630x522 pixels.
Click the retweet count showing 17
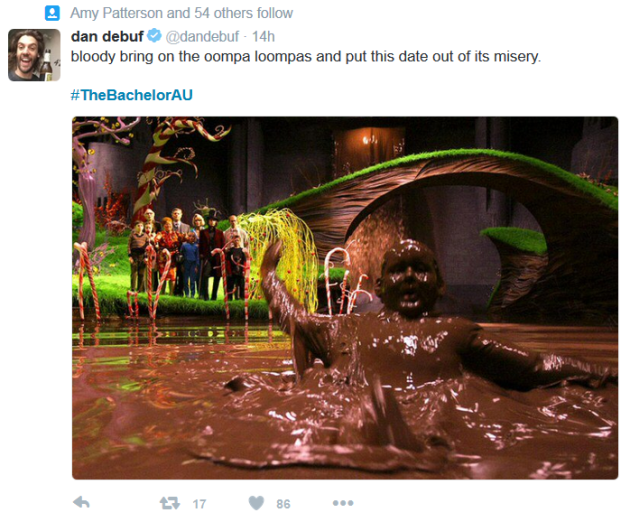click(199, 504)
